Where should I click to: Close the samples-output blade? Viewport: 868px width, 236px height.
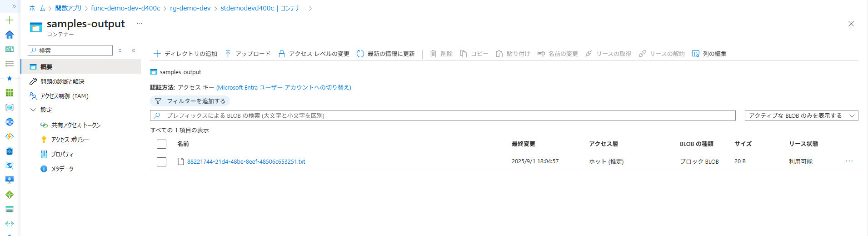pyautogui.click(x=851, y=24)
